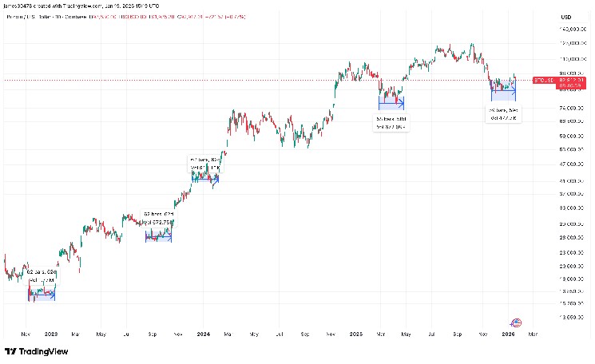This screenshot has height=364, width=595.
Task: Select the early 2024 blue range box
Action: tap(204, 177)
